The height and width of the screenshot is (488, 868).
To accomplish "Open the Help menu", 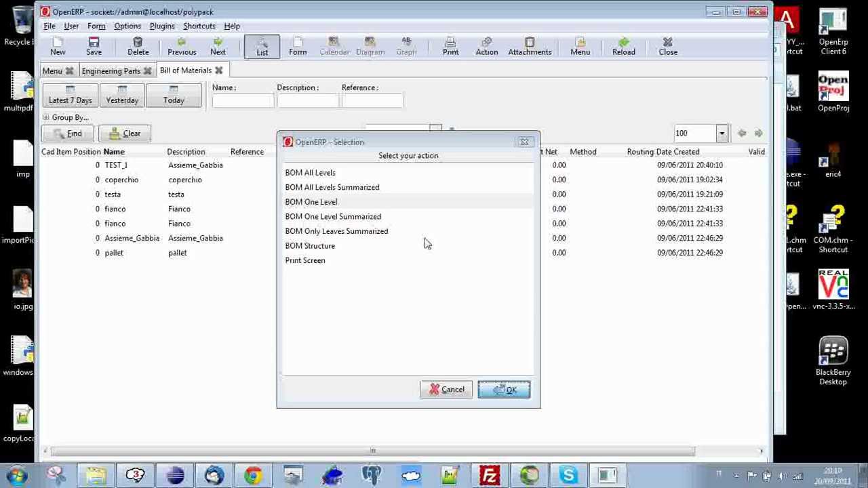I will pyautogui.click(x=232, y=26).
